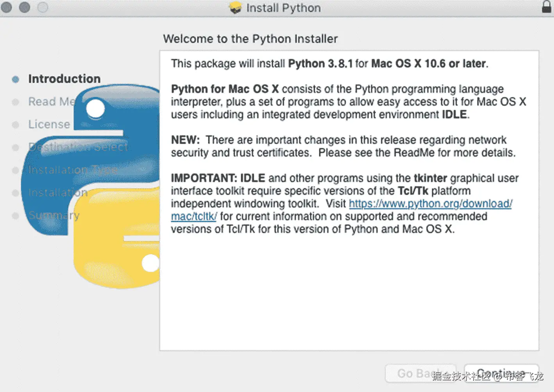Click the yellow minimize button
The image size is (554, 392).
24,7
